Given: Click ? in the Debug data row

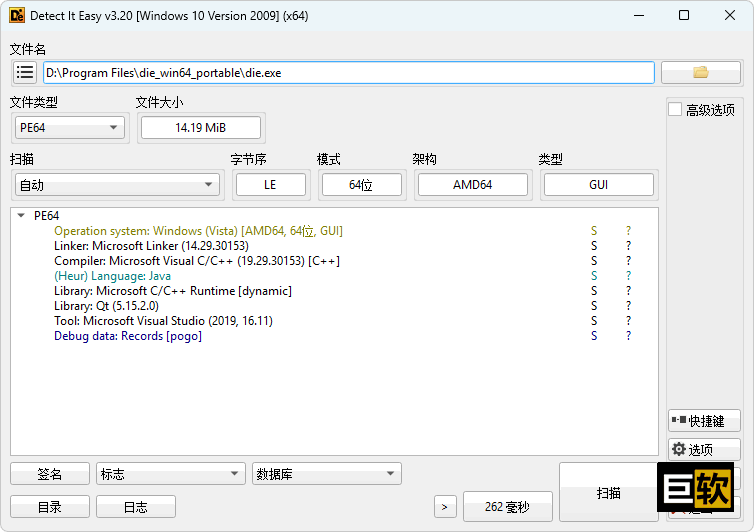Looking at the screenshot, I should tap(628, 336).
